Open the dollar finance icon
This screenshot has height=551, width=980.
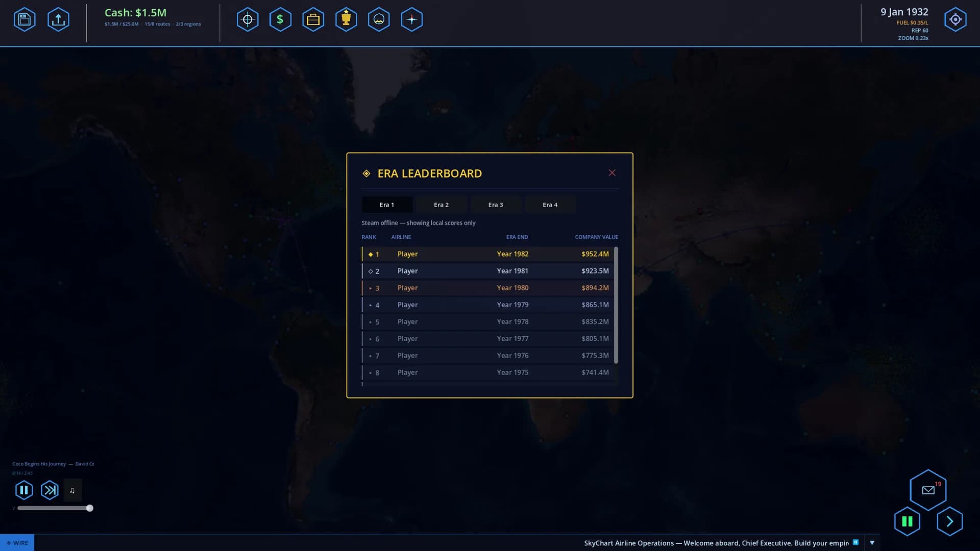pyautogui.click(x=280, y=19)
